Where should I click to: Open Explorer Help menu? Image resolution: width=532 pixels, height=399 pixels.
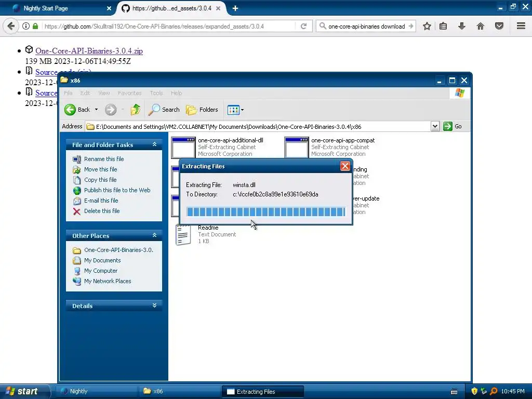177,93
